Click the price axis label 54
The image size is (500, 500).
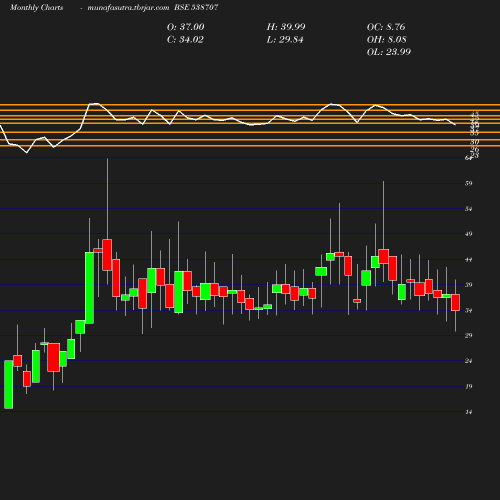(x=469, y=209)
